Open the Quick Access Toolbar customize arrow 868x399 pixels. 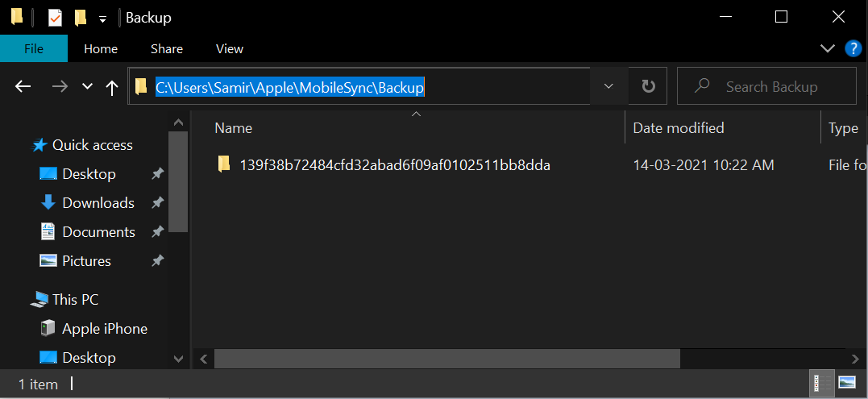point(102,18)
